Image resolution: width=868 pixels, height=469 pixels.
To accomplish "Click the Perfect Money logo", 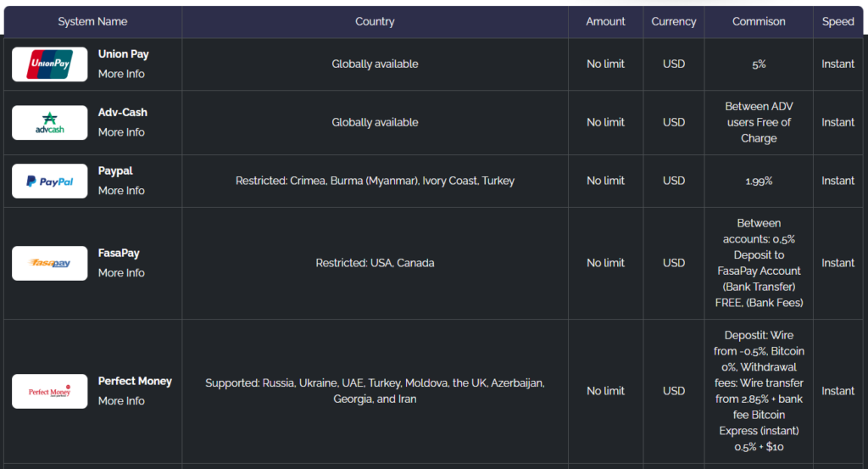I will coord(50,392).
